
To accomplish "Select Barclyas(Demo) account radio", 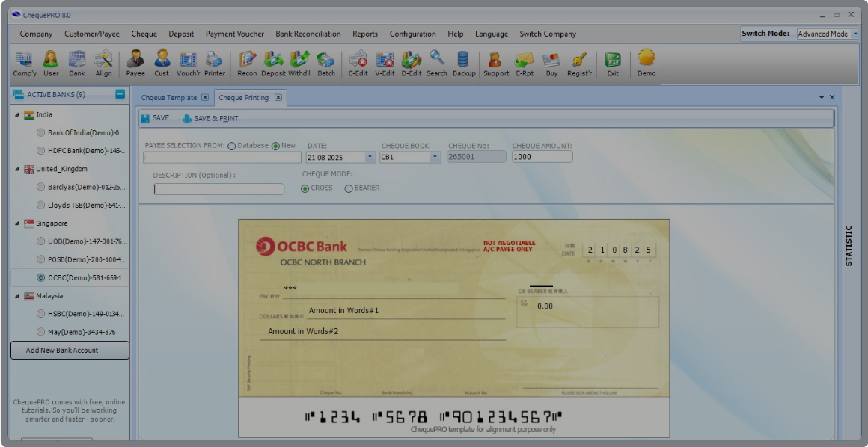I will [x=41, y=187].
